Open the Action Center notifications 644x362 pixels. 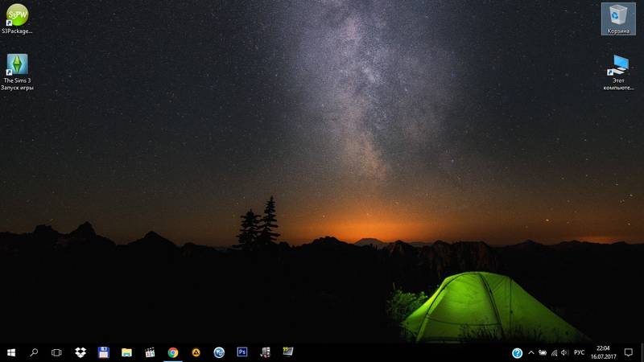(629, 352)
